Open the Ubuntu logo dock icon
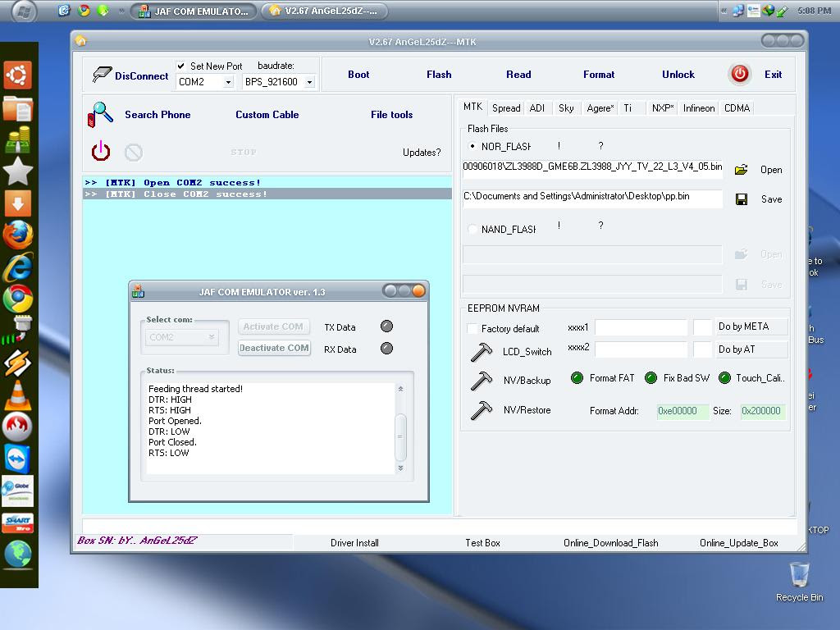This screenshot has height=630, width=840. 18,75
